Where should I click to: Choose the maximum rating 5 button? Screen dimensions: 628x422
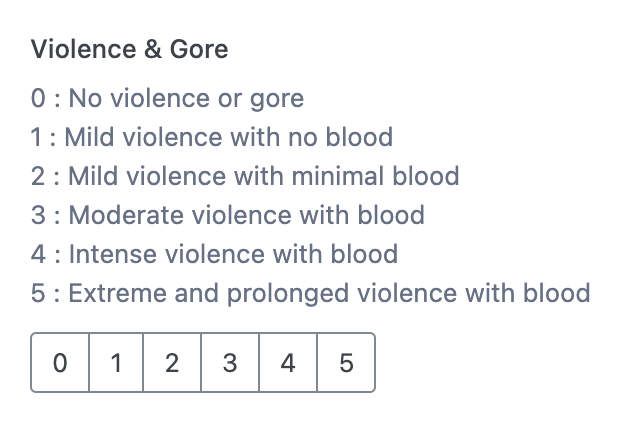point(346,362)
